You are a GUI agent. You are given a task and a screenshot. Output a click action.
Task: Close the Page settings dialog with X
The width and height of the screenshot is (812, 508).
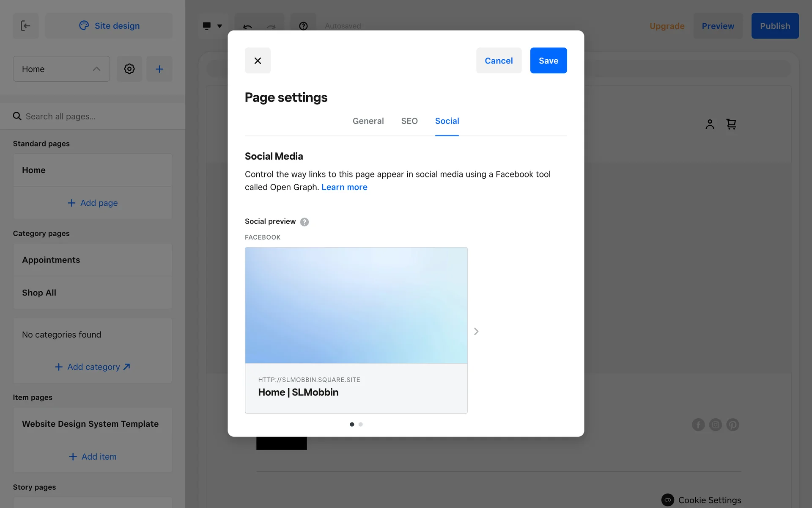pyautogui.click(x=258, y=61)
